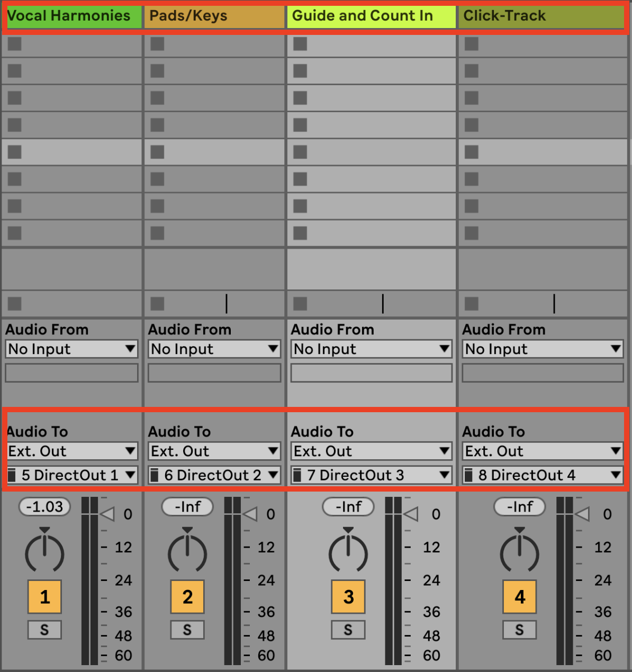Click the top clip slot stop square in Pads/Keys
This screenshot has height=672, width=632.
click(157, 44)
